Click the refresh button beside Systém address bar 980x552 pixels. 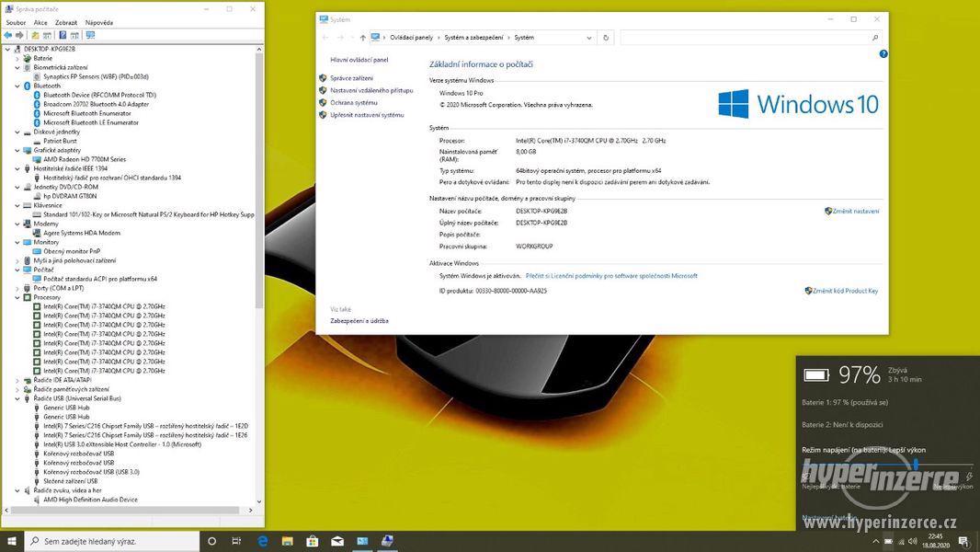(606, 38)
